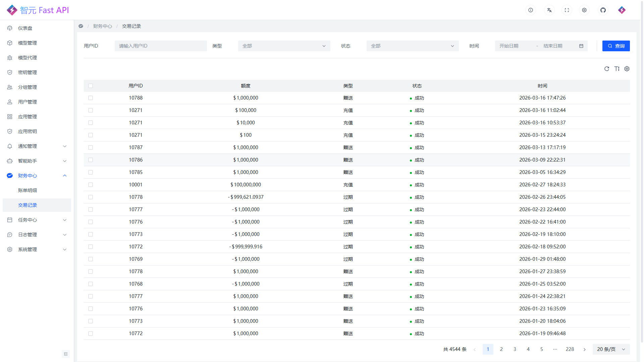Select all rows via header checkbox
Screen dimensions: 644x362
(91, 86)
